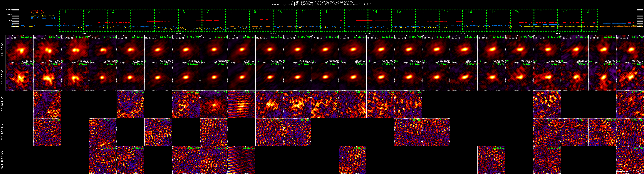Select interval 20 box in the light curve

[522, 20]
